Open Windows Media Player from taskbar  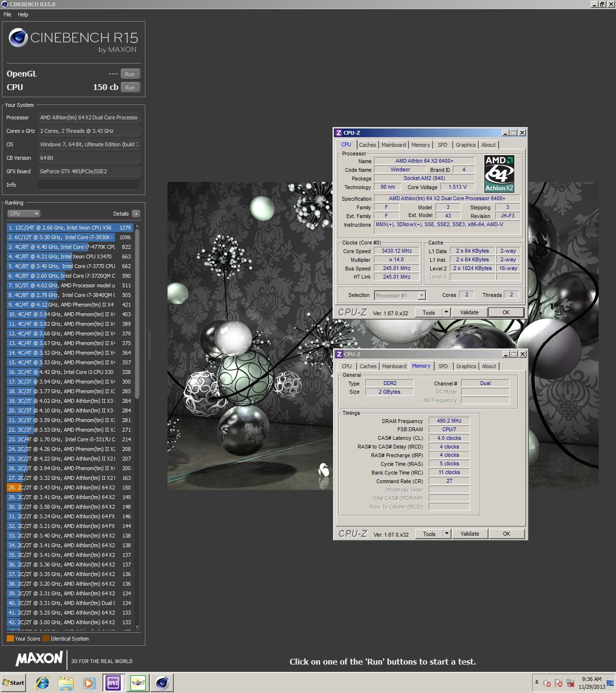coord(89,683)
